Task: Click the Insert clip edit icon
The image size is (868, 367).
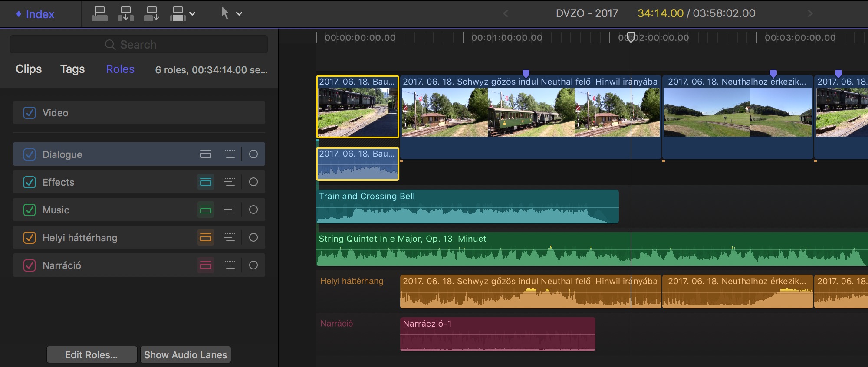Action: pyautogui.click(x=126, y=13)
